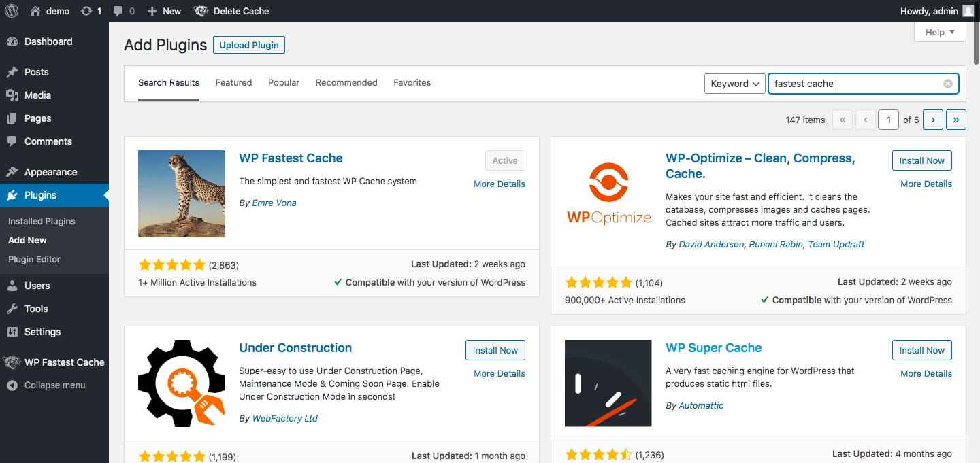Click the Active button for WP Fastest Cache
Screen dimensions: 980x463
[x=505, y=160]
